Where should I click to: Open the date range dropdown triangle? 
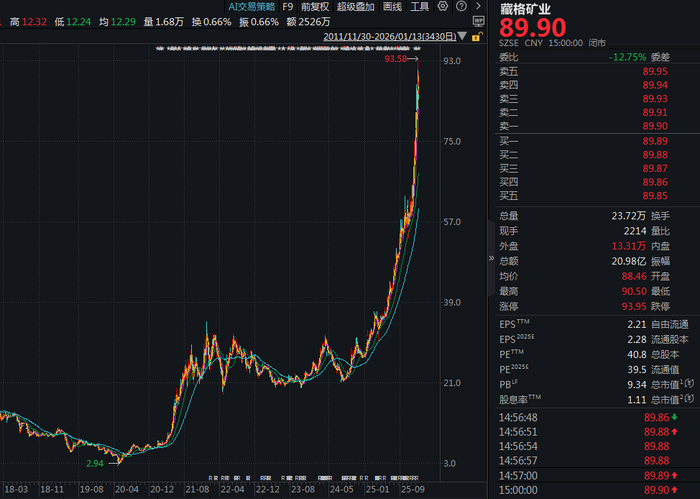462,36
